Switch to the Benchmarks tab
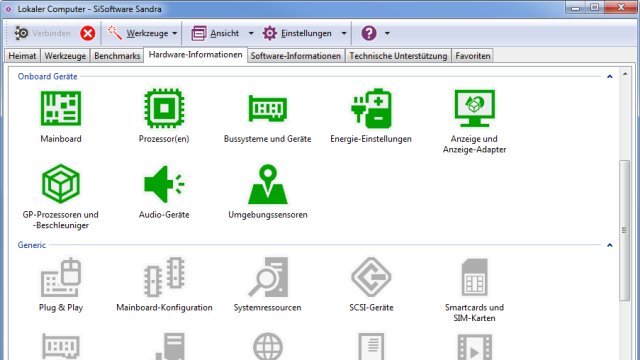640x360 pixels. (x=117, y=56)
